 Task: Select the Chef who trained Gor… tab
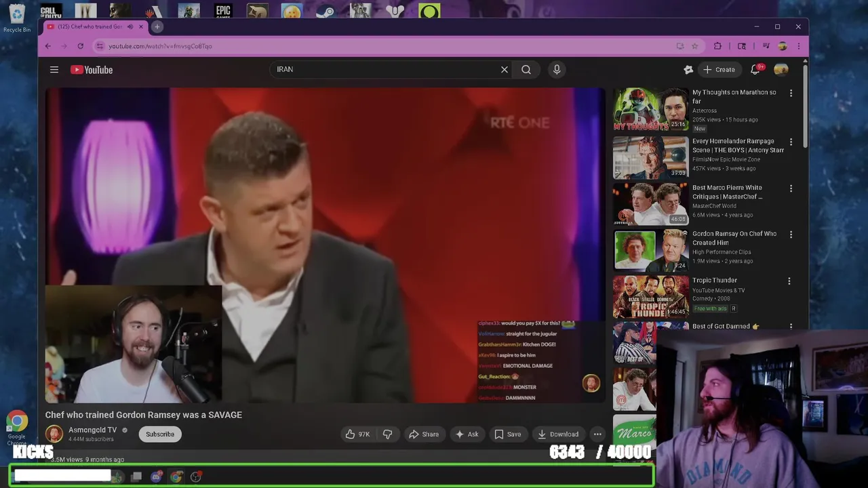(x=90, y=26)
